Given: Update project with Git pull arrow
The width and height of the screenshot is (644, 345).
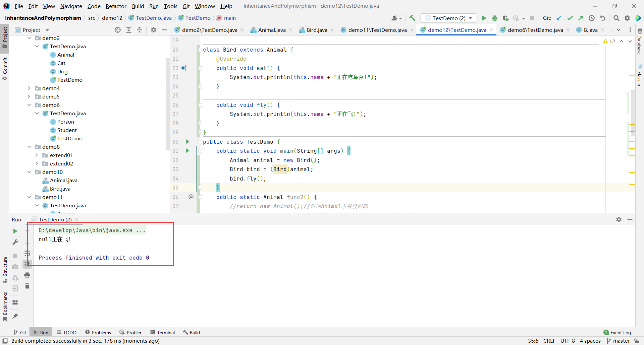Looking at the screenshot, I should 559,18.
